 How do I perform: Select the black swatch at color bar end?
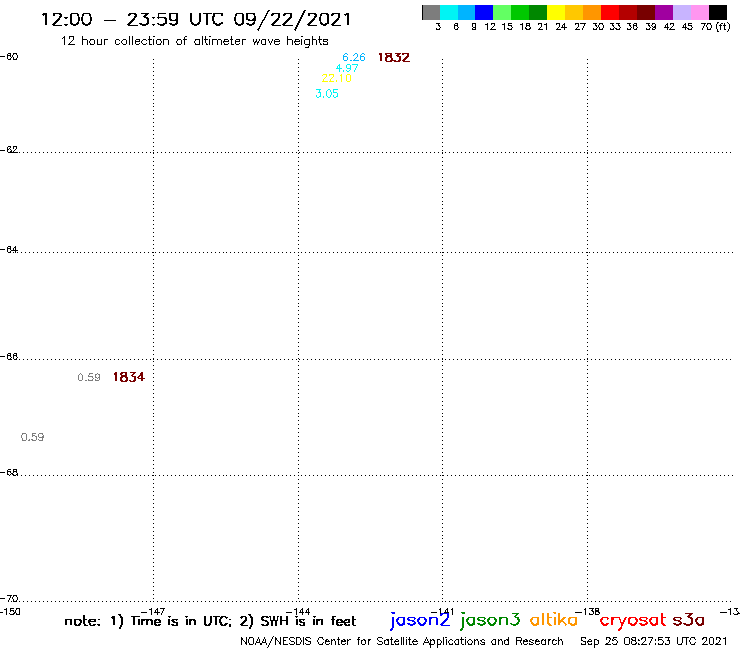(x=717, y=13)
